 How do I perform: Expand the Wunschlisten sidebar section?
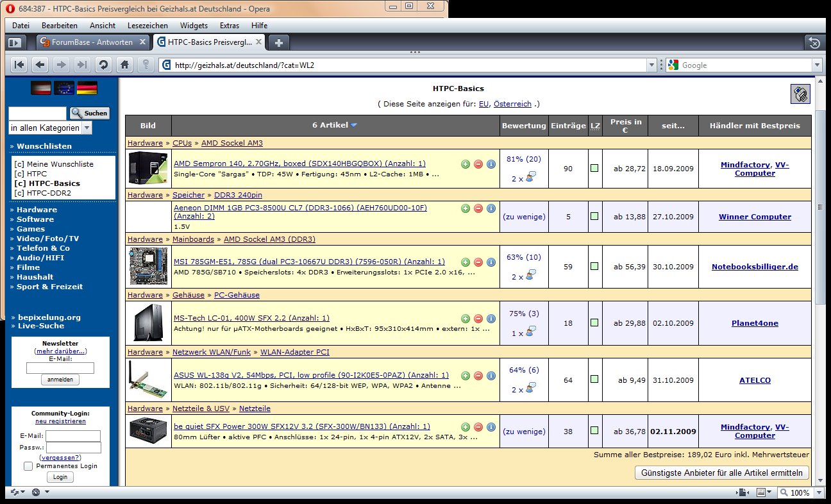[44, 146]
